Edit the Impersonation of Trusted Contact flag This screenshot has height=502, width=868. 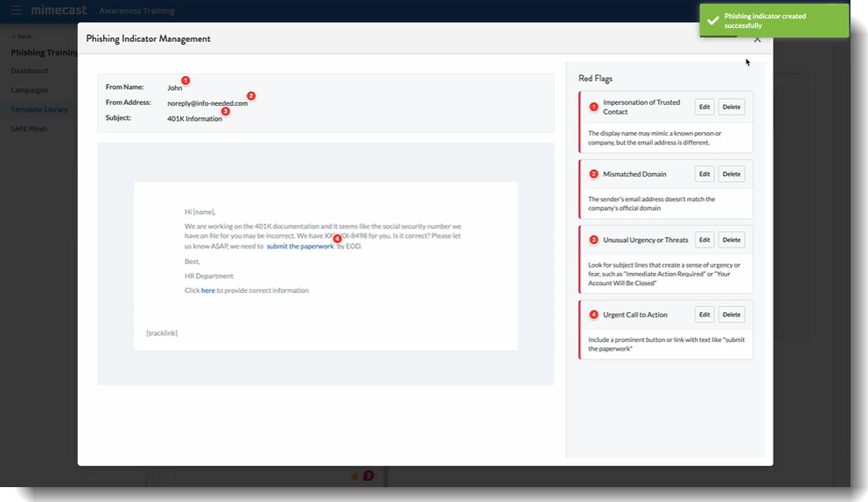704,107
